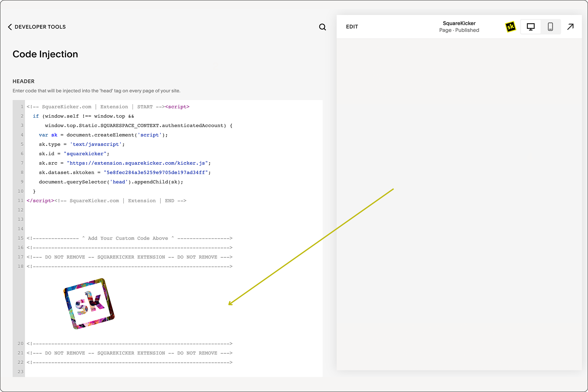Click the sk.type 'text/javascript' line
This screenshot has height=392, width=588.
click(x=82, y=144)
